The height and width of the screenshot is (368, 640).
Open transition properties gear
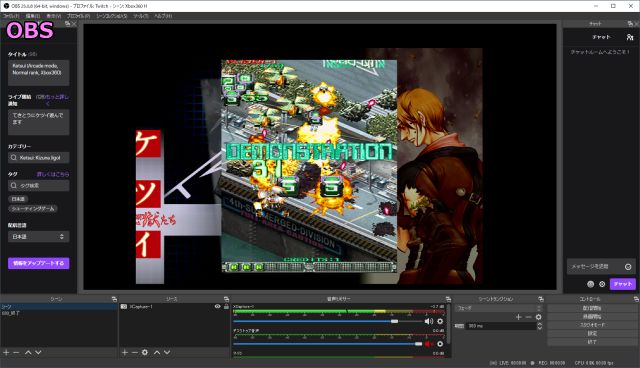tap(539, 317)
